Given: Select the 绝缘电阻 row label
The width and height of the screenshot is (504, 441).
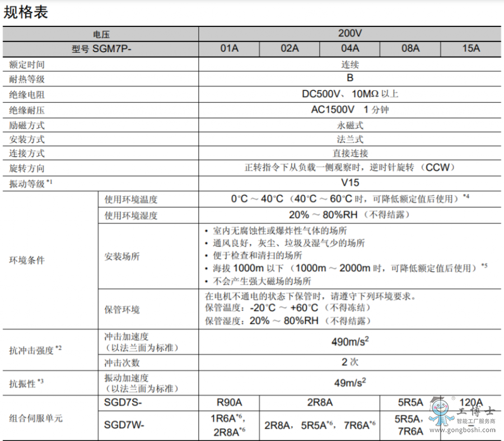Looking at the screenshot, I should (27, 95).
